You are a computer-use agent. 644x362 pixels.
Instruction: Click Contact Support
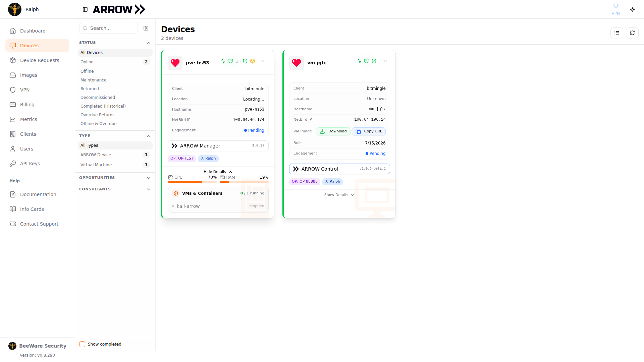pyautogui.click(x=37, y=224)
